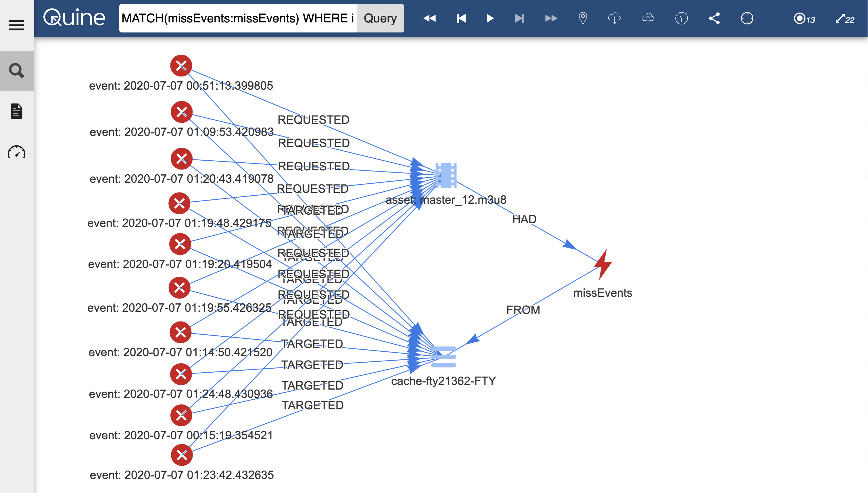868x493 pixels.
Task: Open the search sidebar tab
Action: tap(16, 71)
